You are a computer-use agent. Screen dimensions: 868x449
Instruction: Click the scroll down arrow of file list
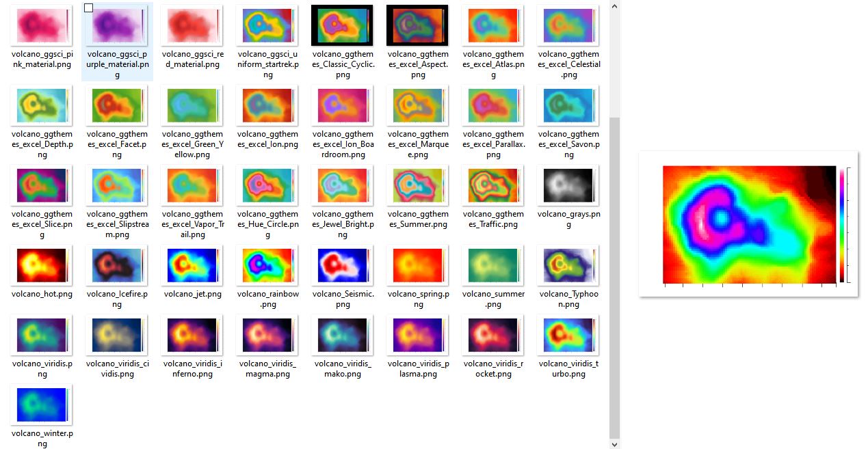[614, 443]
